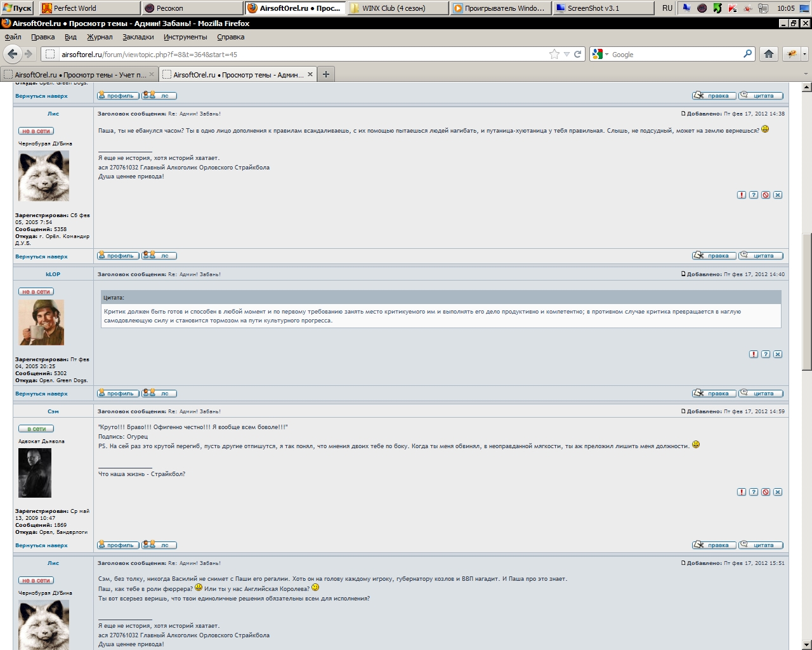Image resolution: width=812 pixels, height=650 pixels.
Task: Switch to ScreenShot v3.1 taskbar item
Action: point(603,8)
